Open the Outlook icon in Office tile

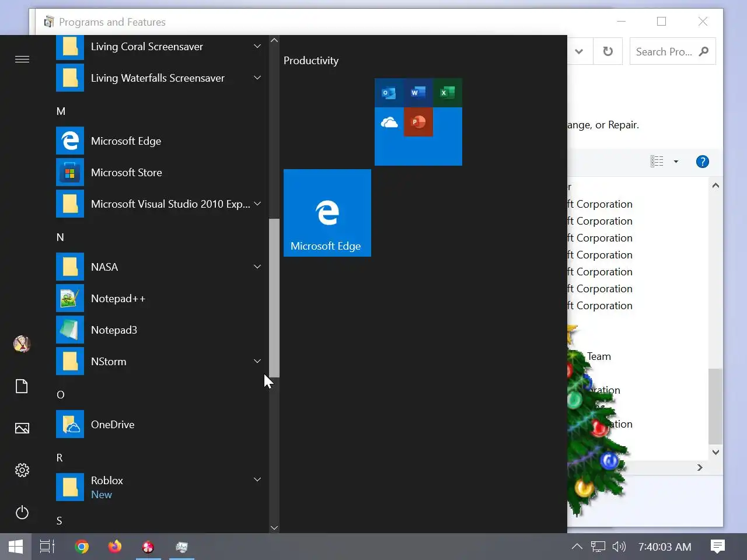[x=389, y=93]
